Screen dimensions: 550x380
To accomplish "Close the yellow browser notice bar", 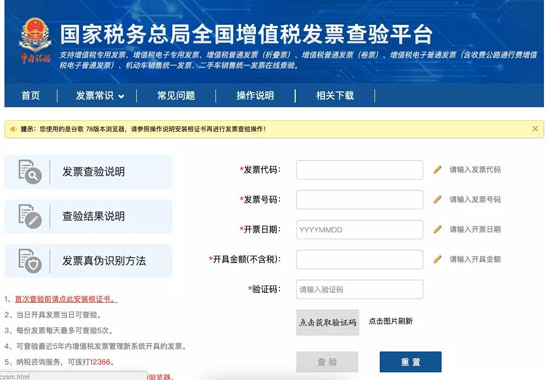I will [535, 129].
